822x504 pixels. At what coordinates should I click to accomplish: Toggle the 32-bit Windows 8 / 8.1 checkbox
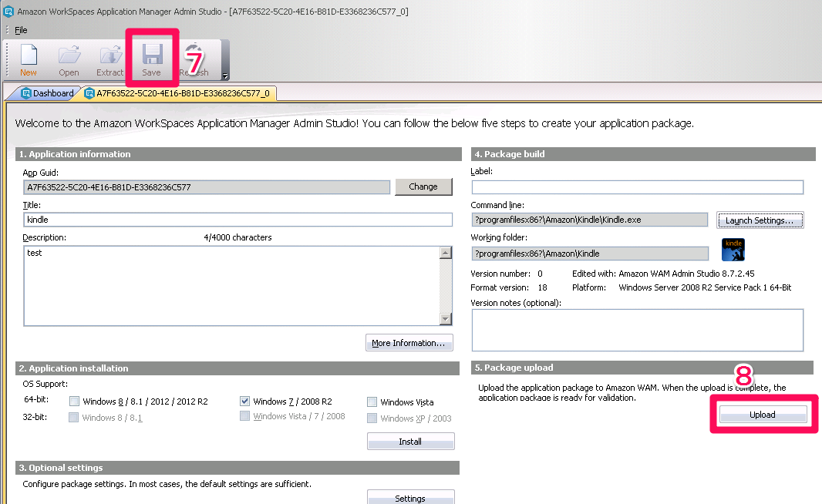pyautogui.click(x=73, y=417)
